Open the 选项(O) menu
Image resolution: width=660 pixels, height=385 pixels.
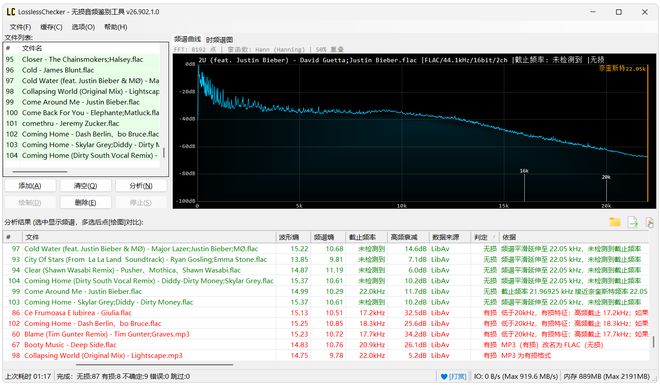(83, 27)
